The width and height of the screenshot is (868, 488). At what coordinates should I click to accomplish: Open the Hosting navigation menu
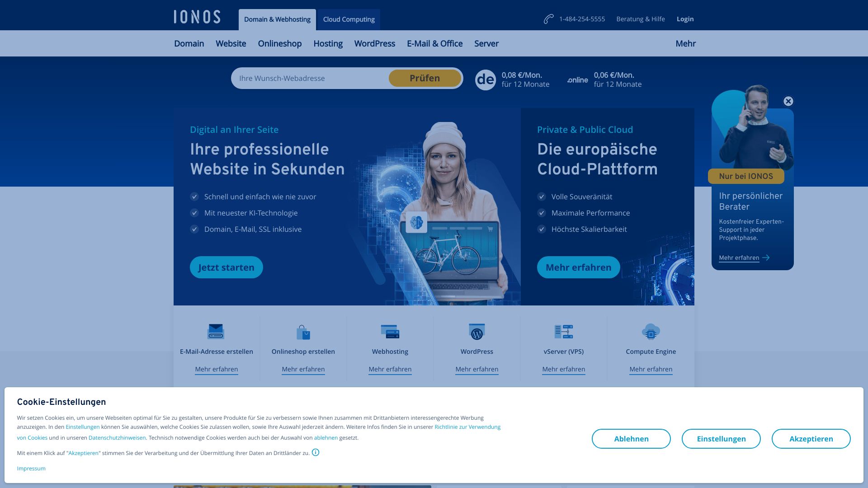(328, 44)
